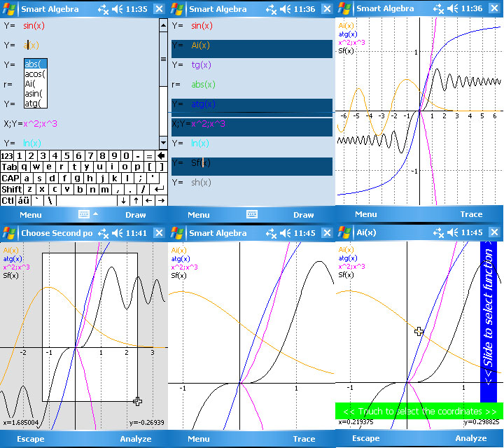Tap the down arrow key on the keyboard
Viewport: 504px width, 448px height.
click(123, 200)
